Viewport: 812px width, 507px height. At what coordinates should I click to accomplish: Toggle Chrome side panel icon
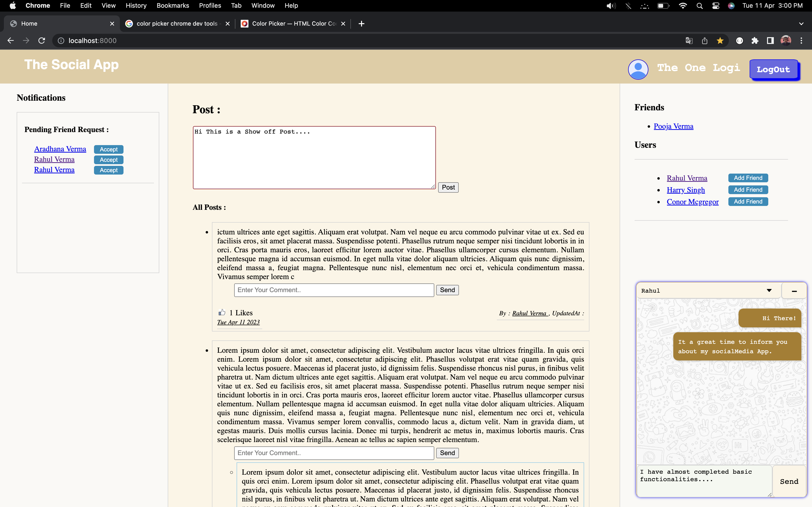pos(770,41)
